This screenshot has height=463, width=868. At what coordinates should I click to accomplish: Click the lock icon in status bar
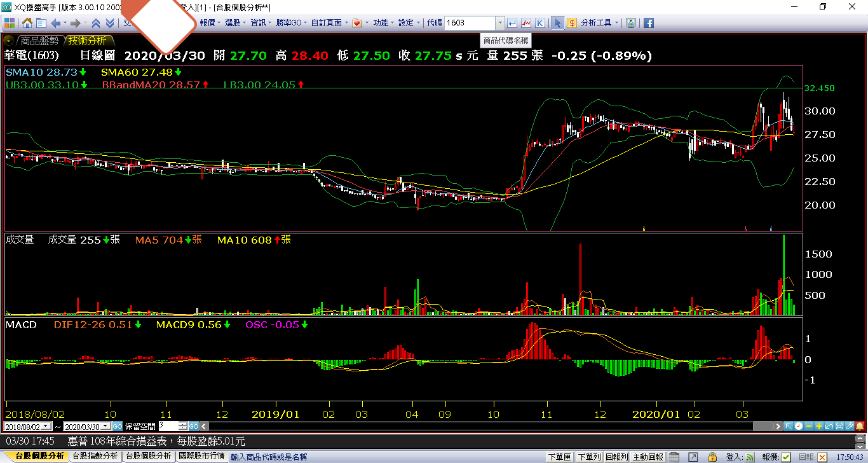pyautogui.click(x=712, y=457)
